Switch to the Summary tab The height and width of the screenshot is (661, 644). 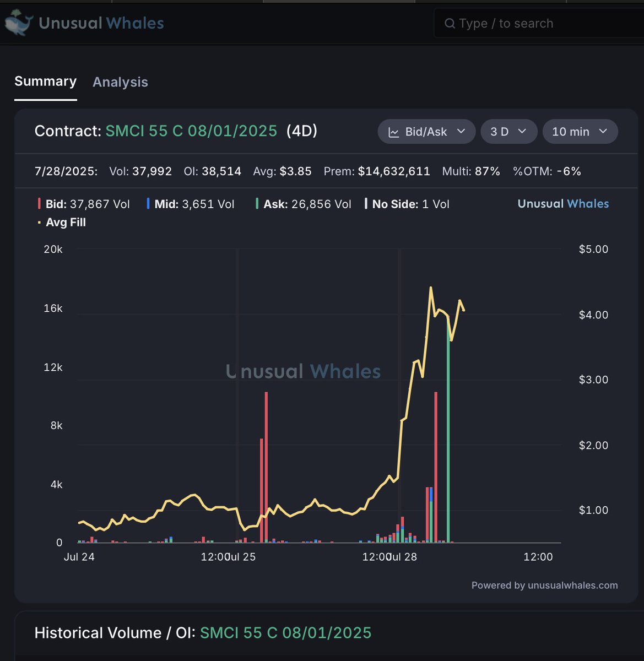pyautogui.click(x=45, y=81)
